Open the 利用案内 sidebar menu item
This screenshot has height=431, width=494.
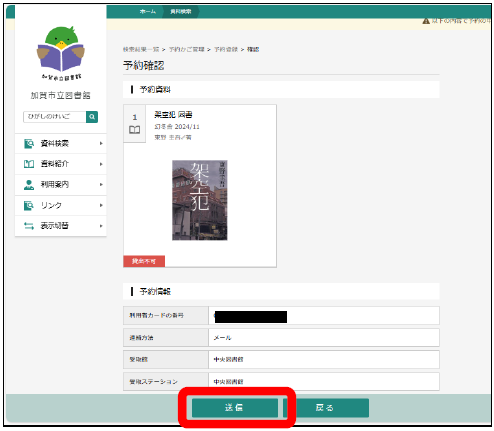(x=61, y=185)
